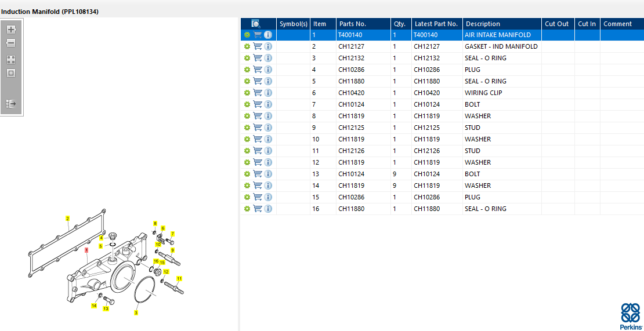The width and height of the screenshot is (644, 331).
Task: Add item 13 BOLT to cart
Action: pos(258,174)
